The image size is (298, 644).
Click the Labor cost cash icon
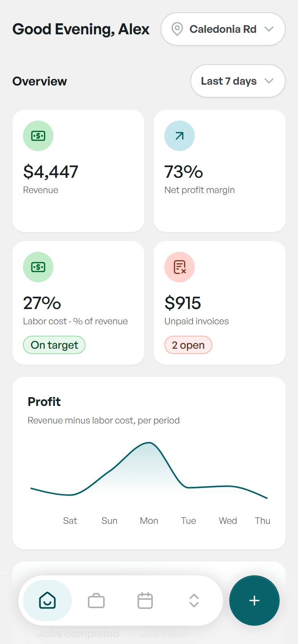pyautogui.click(x=38, y=267)
